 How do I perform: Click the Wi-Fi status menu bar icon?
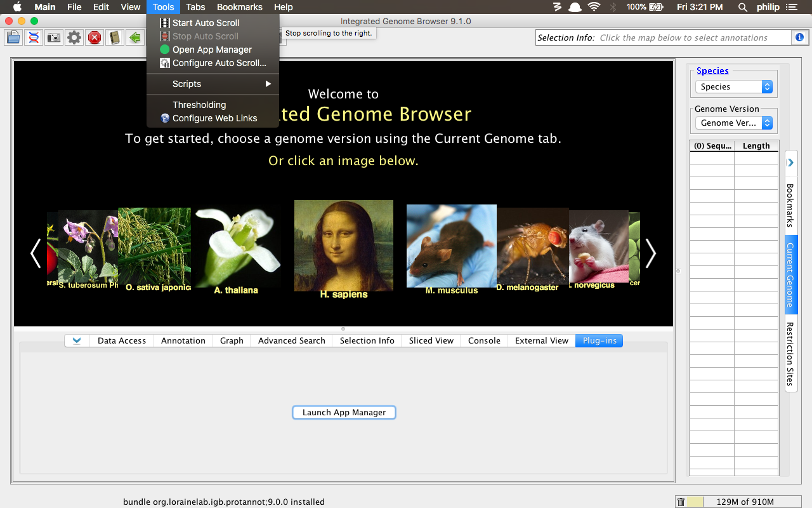pos(594,7)
